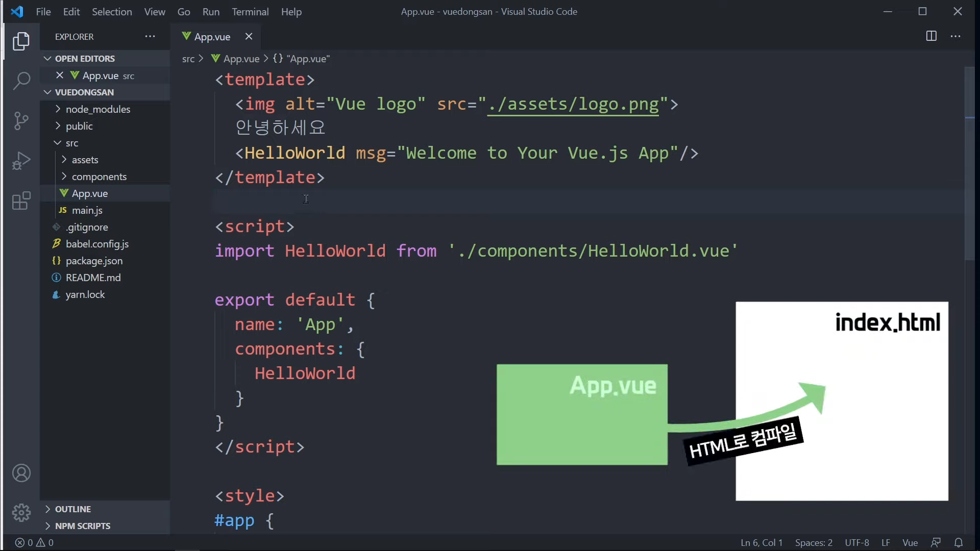Expand the node_modules folder
This screenshot has height=551, width=980.
coord(97,109)
